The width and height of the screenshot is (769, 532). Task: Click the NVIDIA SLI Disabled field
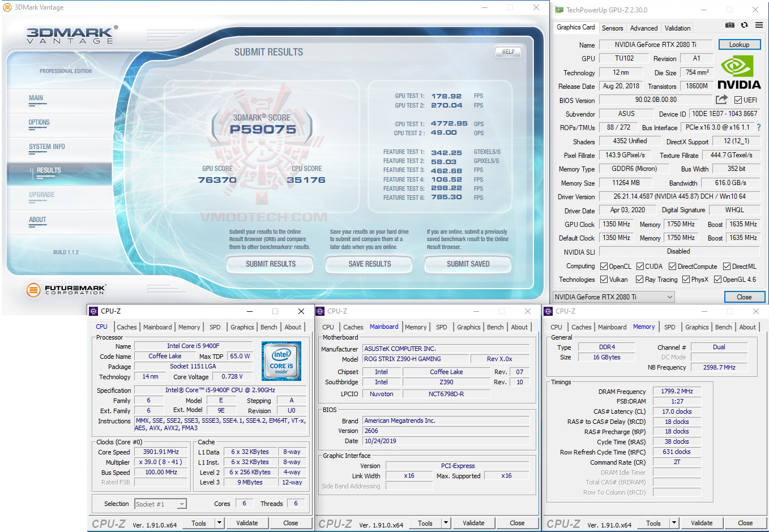tap(678, 251)
